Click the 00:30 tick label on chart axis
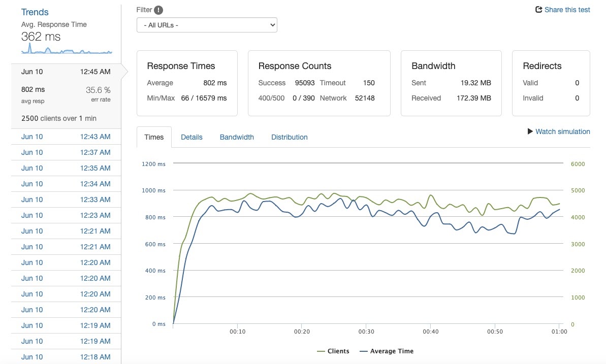 point(366,332)
